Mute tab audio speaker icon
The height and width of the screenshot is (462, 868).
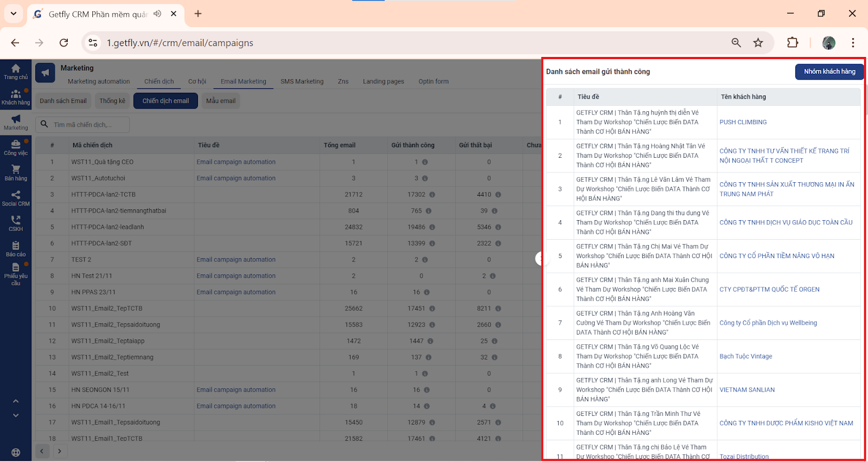pos(157,14)
